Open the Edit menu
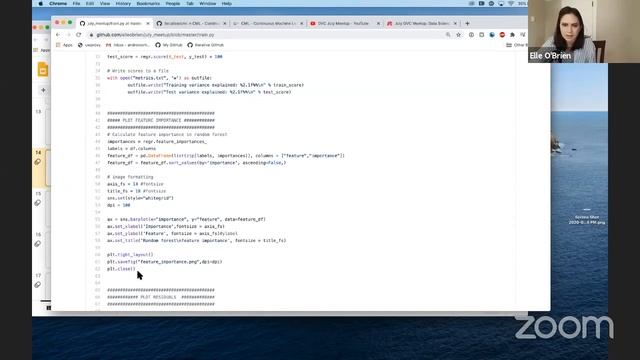The width and height of the screenshot is (640, 360). (x=90, y=4)
